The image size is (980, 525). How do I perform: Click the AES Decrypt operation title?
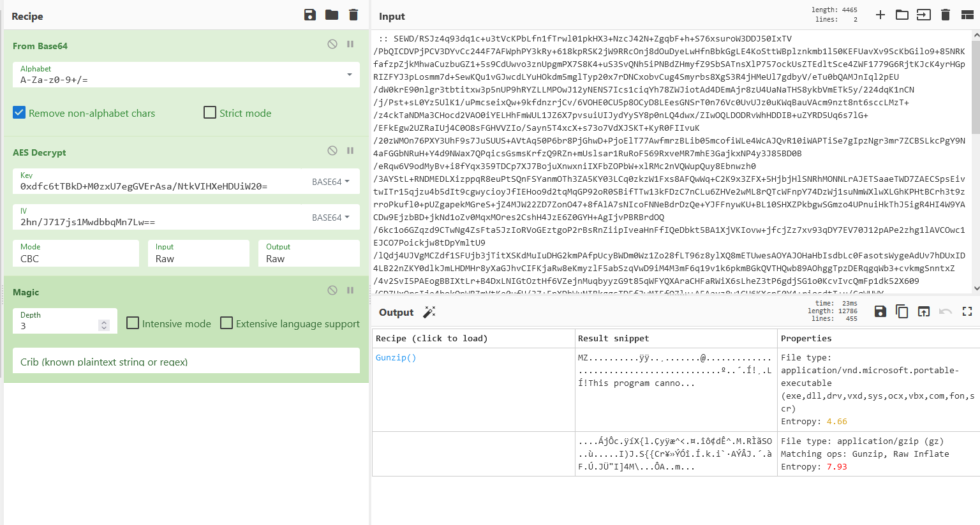[x=40, y=152]
